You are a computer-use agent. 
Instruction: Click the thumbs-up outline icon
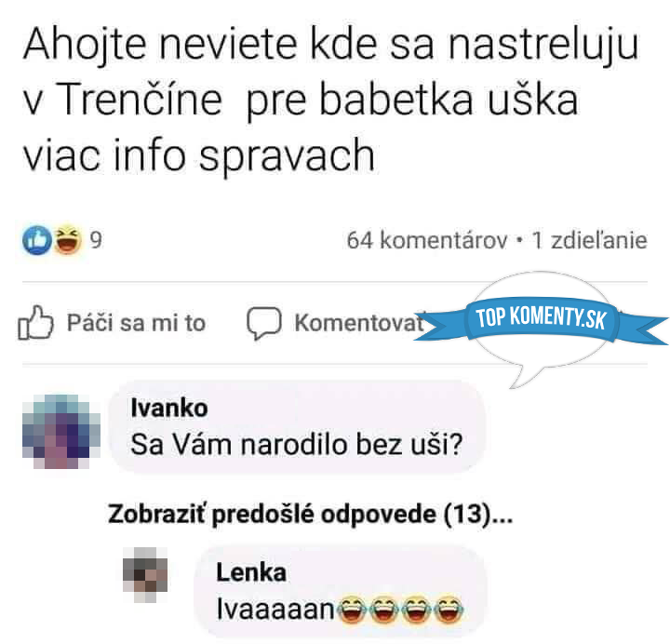click(x=36, y=323)
